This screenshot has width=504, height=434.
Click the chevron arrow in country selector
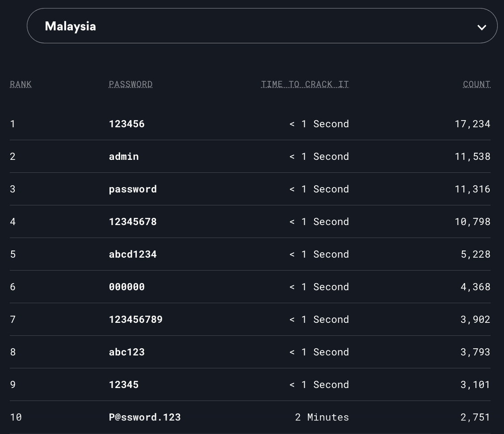point(481,27)
